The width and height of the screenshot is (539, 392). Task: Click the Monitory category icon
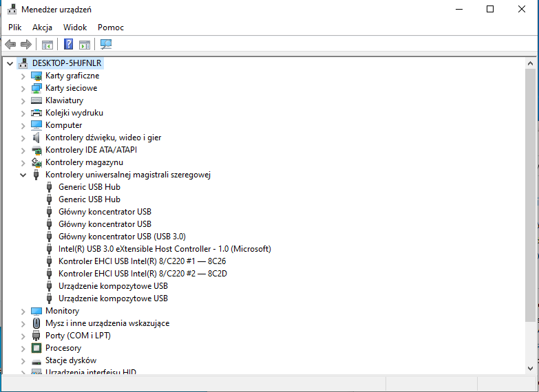(x=36, y=311)
